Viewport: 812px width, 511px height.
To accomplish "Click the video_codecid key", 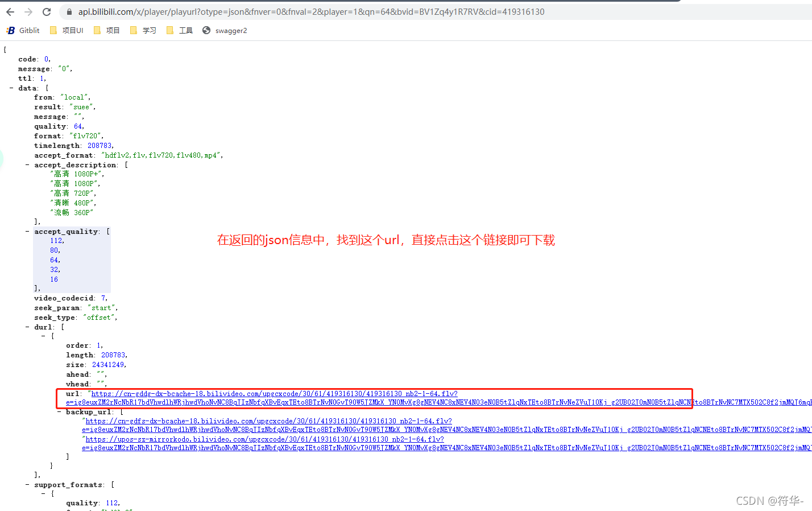I will coord(64,298).
